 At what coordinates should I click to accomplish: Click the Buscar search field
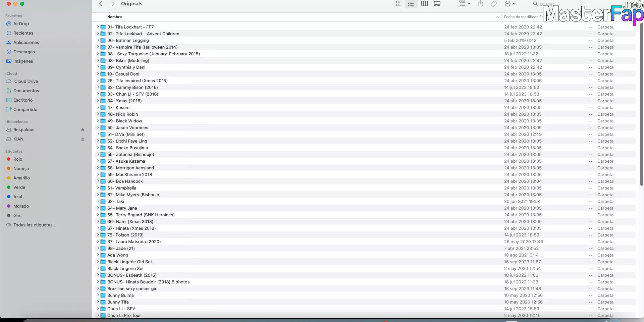tap(547, 4)
